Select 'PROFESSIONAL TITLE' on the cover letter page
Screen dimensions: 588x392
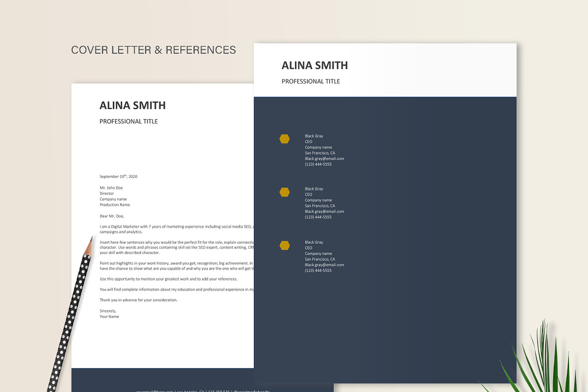(x=128, y=122)
